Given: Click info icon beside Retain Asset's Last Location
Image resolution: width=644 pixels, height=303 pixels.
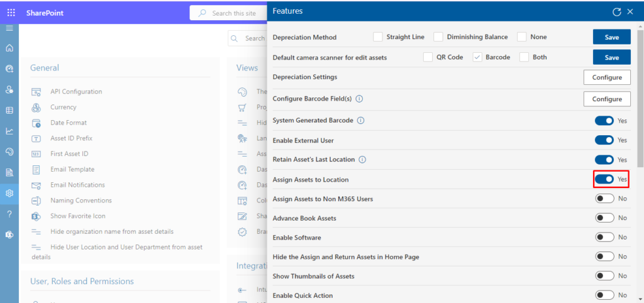Looking at the screenshot, I should pos(362,160).
